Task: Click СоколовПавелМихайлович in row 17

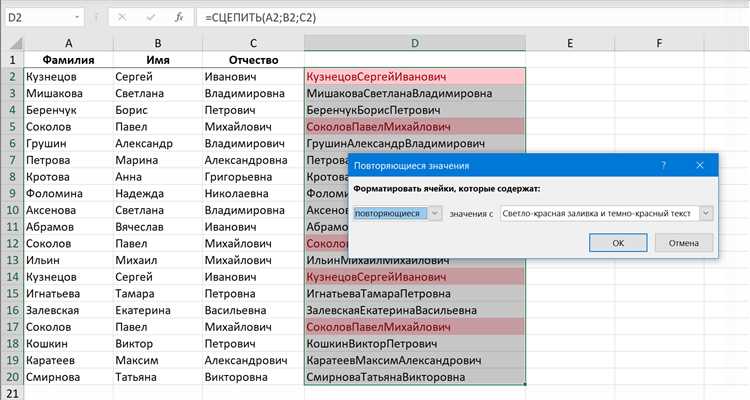Action: 415,327
